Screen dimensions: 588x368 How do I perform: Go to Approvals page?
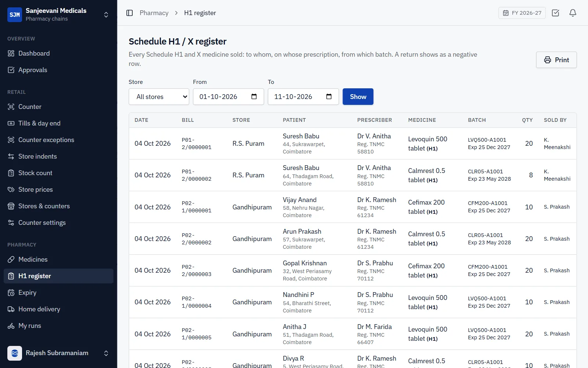point(58,70)
